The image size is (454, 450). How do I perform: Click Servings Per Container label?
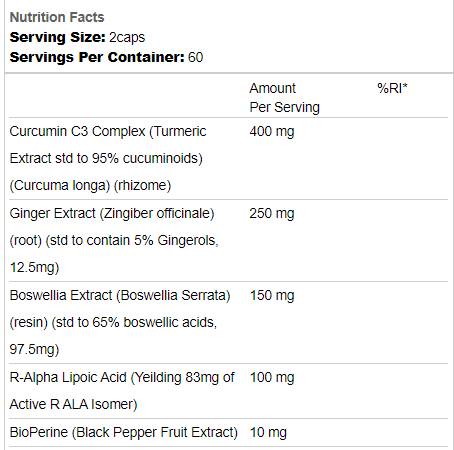(x=97, y=57)
